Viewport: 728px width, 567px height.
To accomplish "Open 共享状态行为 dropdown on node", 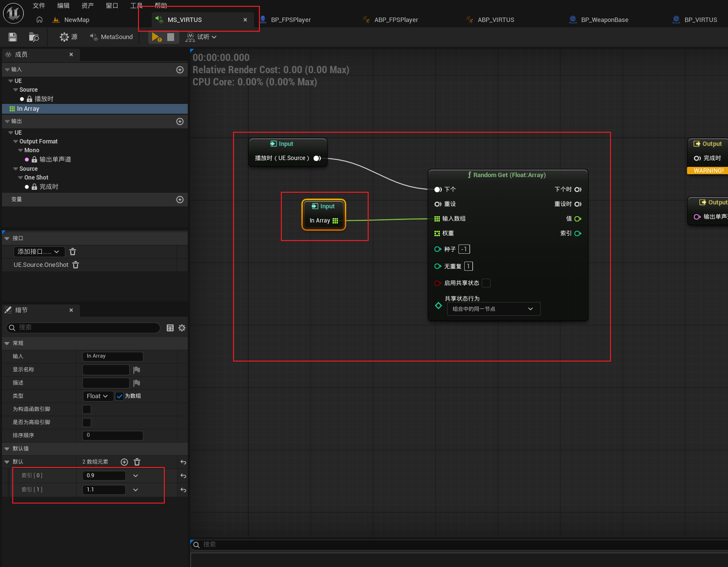I will pos(493,309).
